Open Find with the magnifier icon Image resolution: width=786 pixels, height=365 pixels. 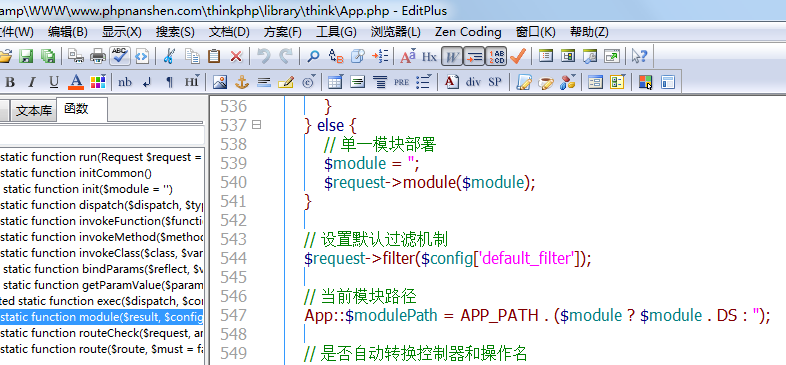313,56
